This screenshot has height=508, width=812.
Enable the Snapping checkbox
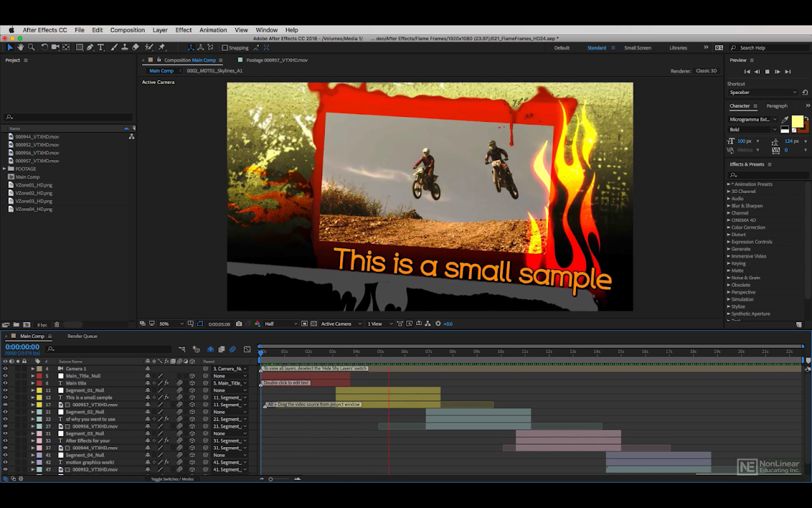click(225, 48)
